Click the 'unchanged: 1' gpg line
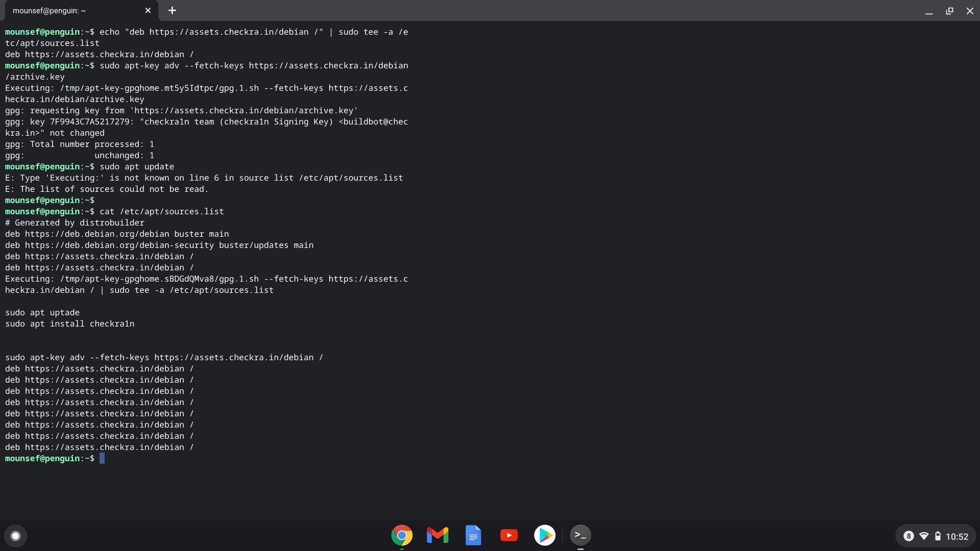Image resolution: width=980 pixels, height=551 pixels. (x=80, y=156)
